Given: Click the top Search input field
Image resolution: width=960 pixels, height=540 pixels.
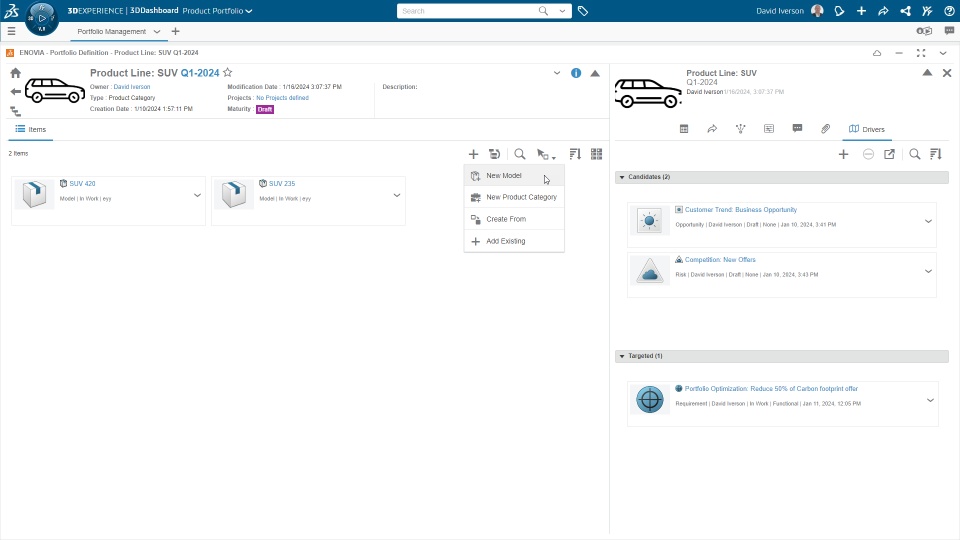Looking at the screenshot, I should coord(467,11).
